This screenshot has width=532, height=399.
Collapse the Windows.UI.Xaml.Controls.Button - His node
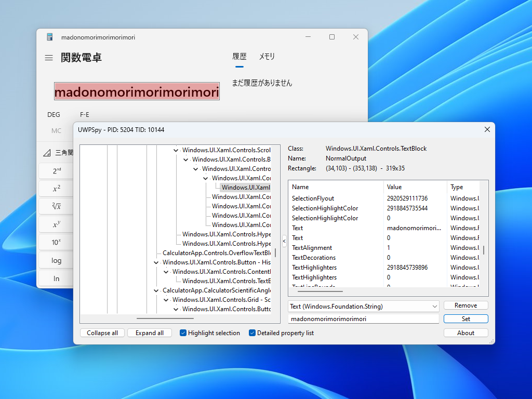pyautogui.click(x=156, y=262)
